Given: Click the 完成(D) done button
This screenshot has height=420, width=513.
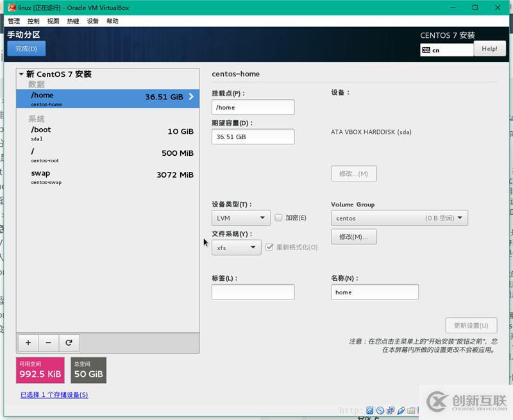Looking at the screenshot, I should (26, 49).
